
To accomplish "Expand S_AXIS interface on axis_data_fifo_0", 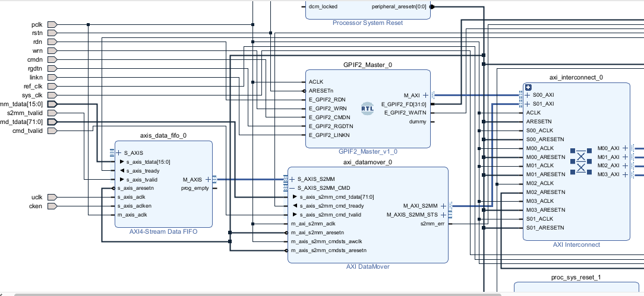I will tap(119, 152).
